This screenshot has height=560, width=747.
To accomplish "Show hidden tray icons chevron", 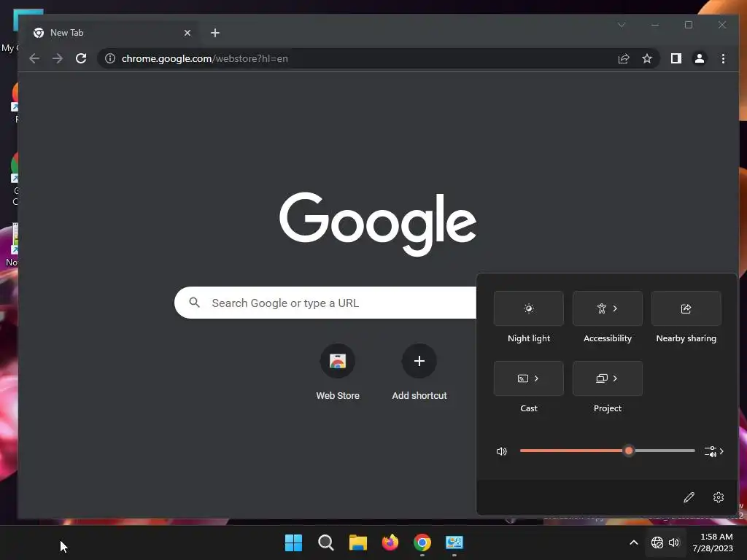I will (x=634, y=542).
